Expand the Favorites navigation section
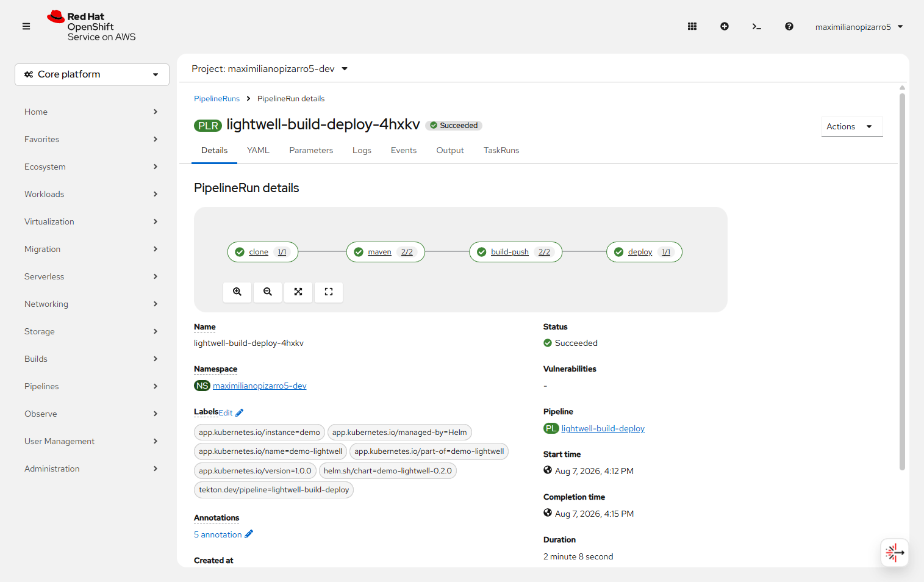Screen dimensions: 924x582 91,139
